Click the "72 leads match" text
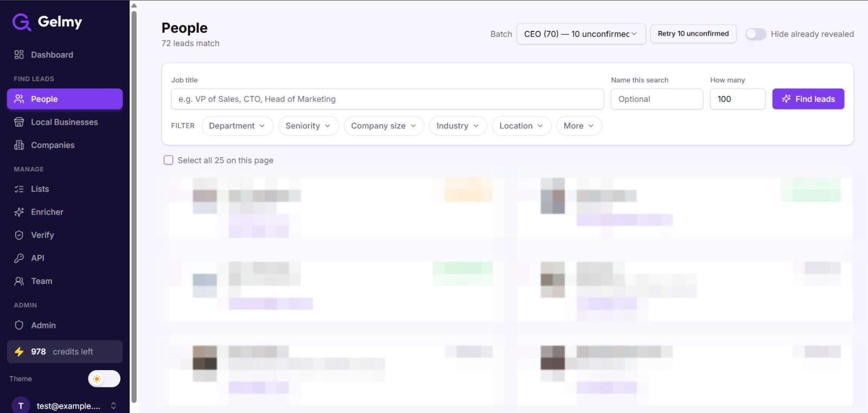The width and height of the screenshot is (868, 413). click(x=190, y=43)
